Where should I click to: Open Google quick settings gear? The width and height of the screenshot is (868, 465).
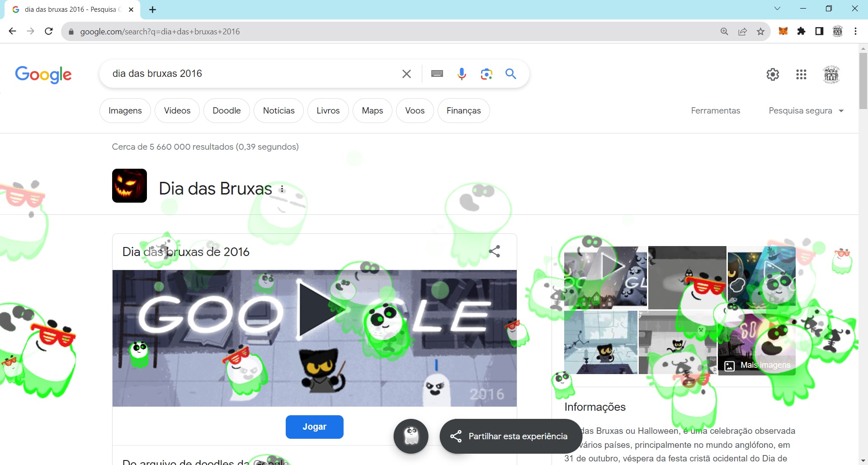click(773, 74)
